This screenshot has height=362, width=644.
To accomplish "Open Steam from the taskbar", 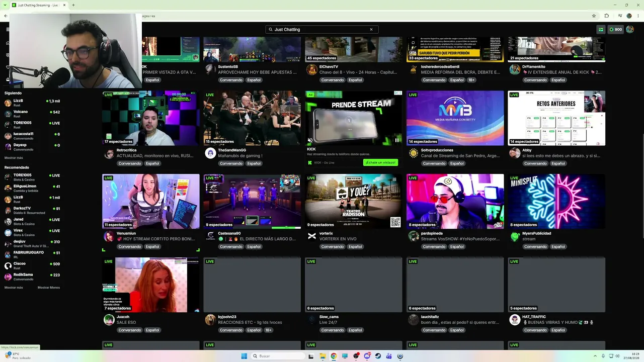I will click(x=378, y=356).
